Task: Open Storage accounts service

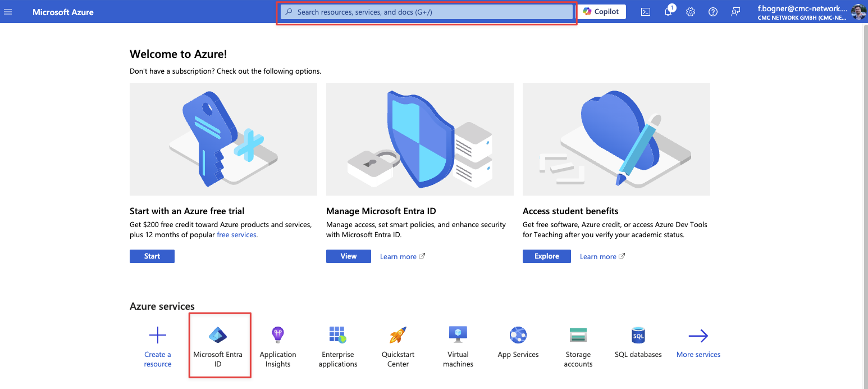Action: pyautogui.click(x=578, y=346)
